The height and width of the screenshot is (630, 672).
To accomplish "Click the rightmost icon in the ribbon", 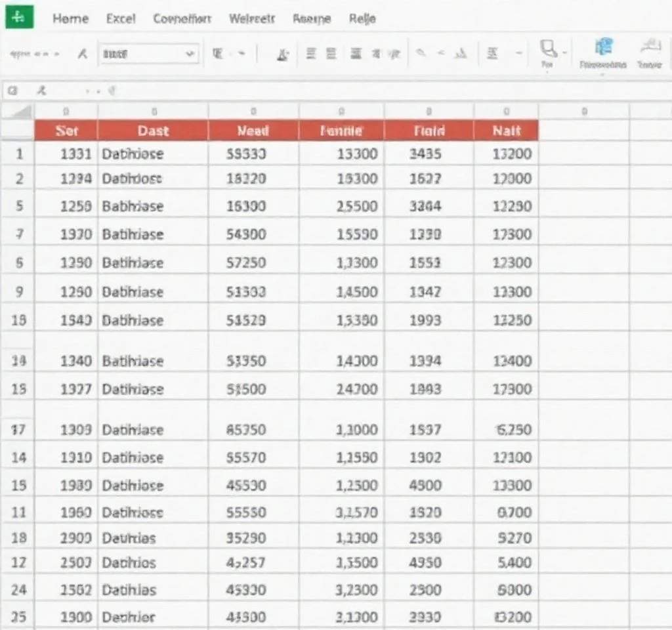I will point(650,47).
